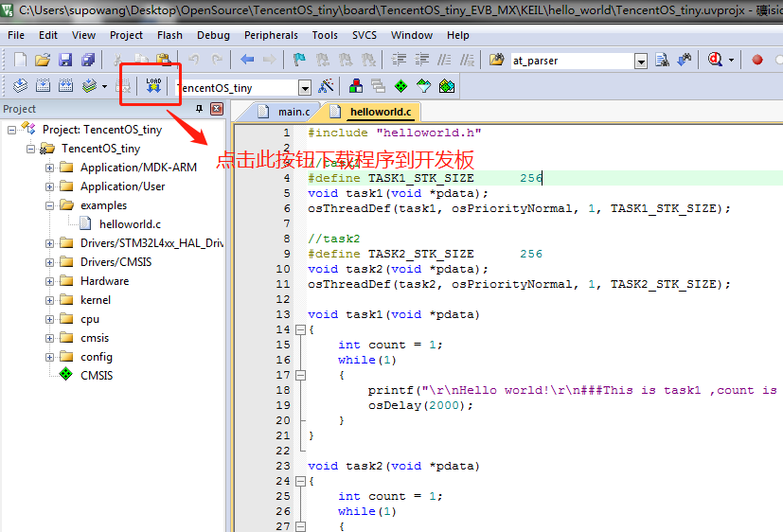This screenshot has height=532, width=783.
Task: Open the dropdown arrow beside the debug icon
Action: (x=731, y=61)
